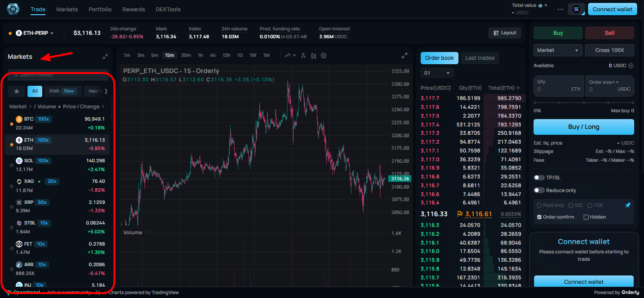Expand the chart to fullscreen via arrows icon
The height and width of the screenshot is (298, 644).
[x=404, y=55]
